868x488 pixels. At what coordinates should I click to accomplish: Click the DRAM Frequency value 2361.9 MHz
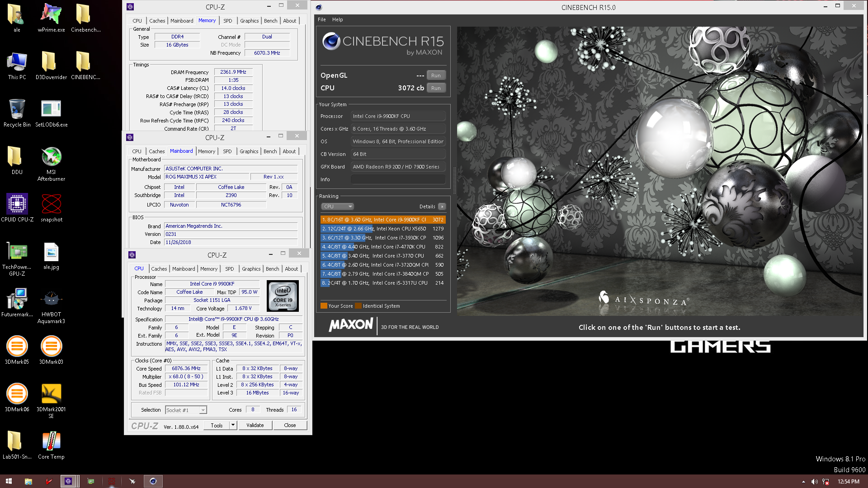coord(233,72)
